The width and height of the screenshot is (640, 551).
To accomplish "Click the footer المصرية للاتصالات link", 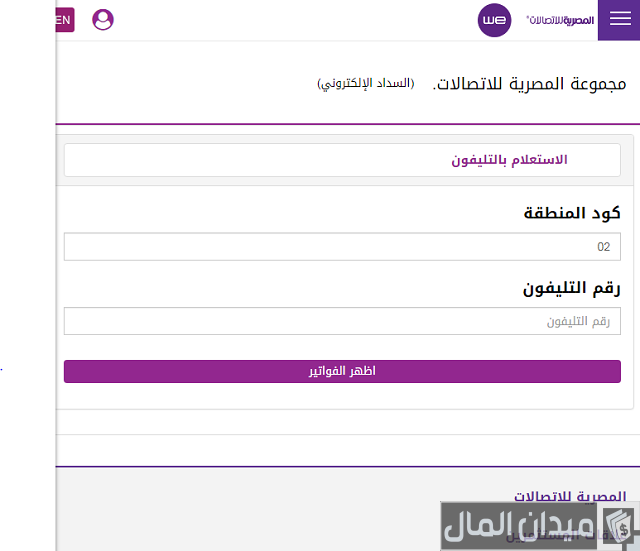I will (570, 497).
